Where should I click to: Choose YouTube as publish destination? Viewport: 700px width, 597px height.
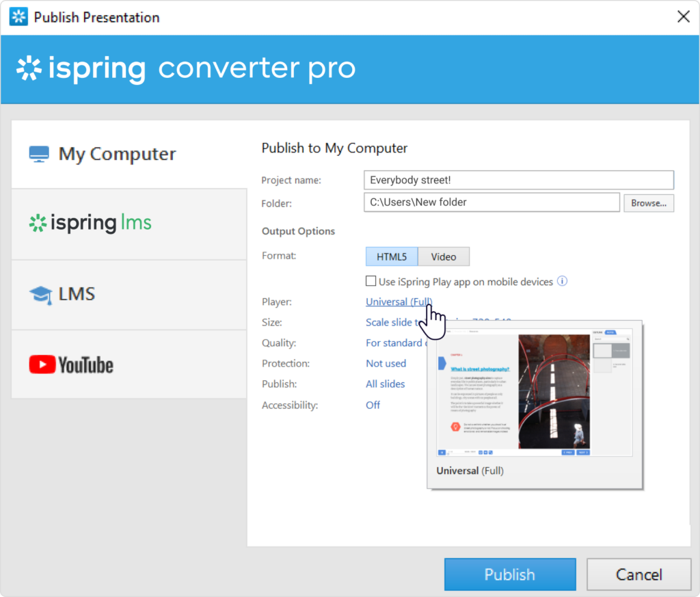(x=129, y=364)
